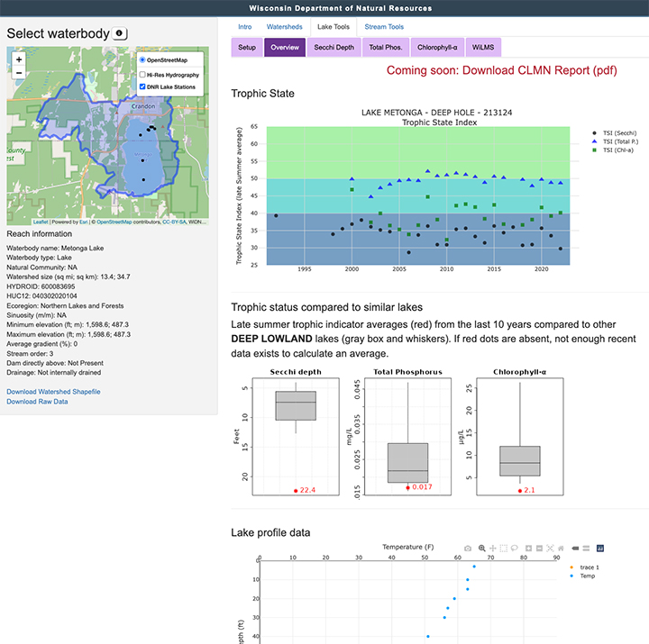Switch to the WiLMS sub-tab
The height and width of the screenshot is (644, 649).
[x=483, y=47]
